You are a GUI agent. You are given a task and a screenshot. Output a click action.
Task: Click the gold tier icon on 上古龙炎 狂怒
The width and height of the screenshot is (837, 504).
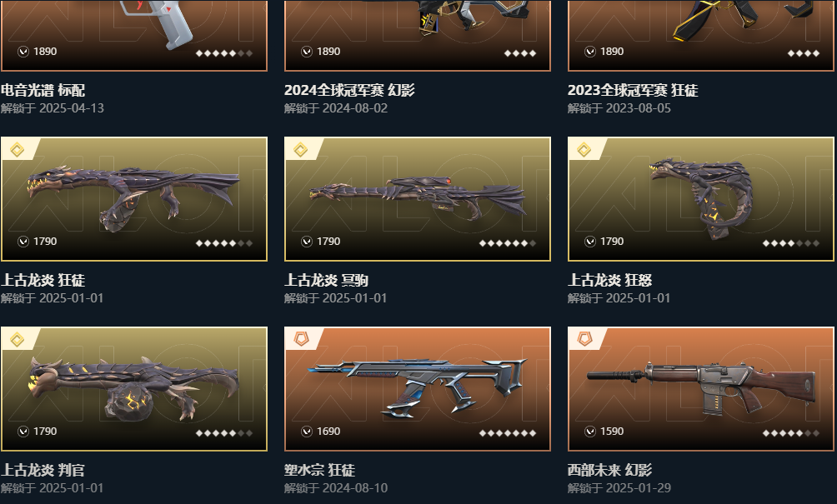click(x=584, y=150)
